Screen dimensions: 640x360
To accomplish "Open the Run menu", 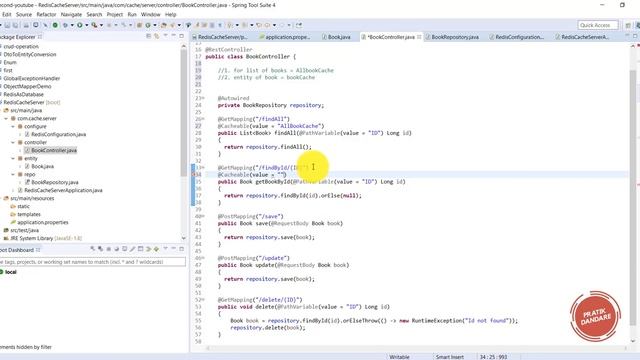I will tap(132, 14).
